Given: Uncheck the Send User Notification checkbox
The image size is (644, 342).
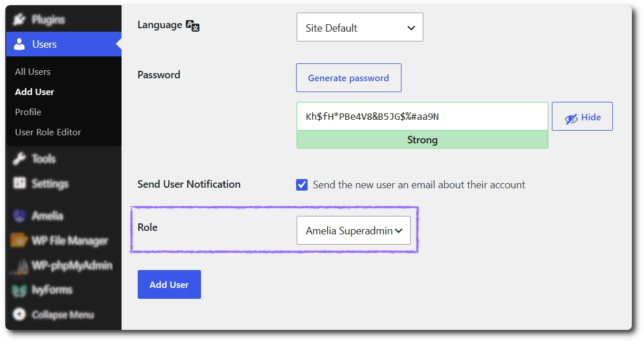Looking at the screenshot, I should click(302, 185).
